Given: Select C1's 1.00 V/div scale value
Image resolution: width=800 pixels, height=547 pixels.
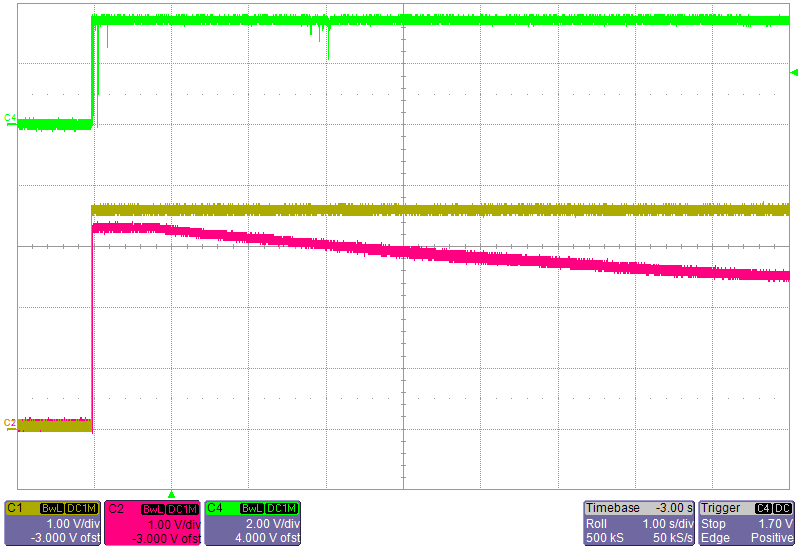Looking at the screenshot, I should coord(73,524).
